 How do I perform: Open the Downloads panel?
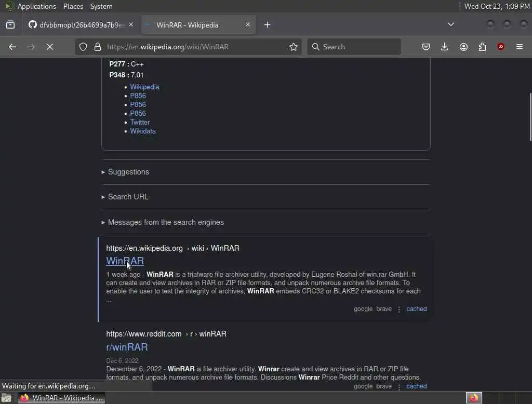445,47
